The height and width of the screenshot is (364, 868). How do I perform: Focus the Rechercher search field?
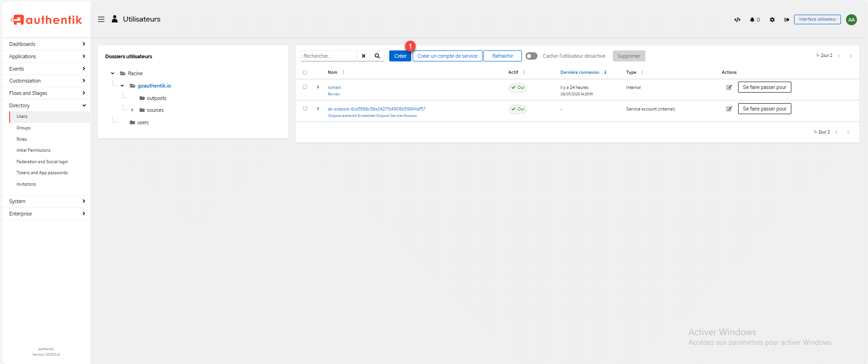pyautogui.click(x=329, y=56)
